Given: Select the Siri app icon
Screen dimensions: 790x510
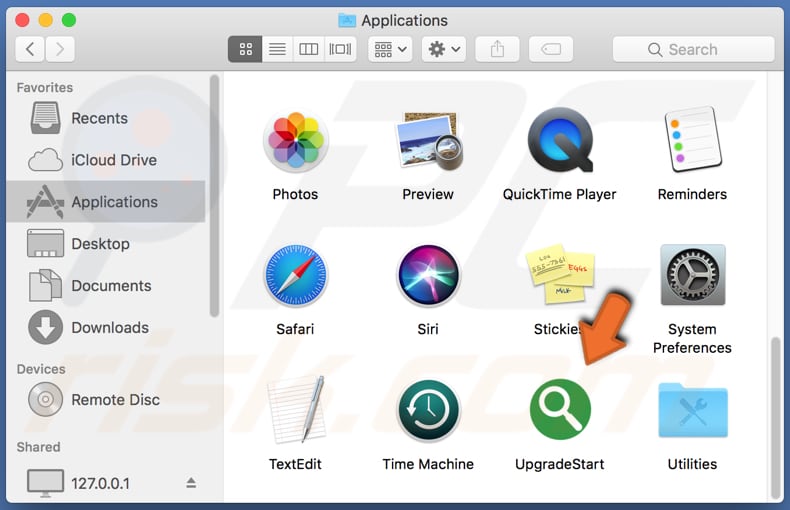Looking at the screenshot, I should (x=428, y=275).
